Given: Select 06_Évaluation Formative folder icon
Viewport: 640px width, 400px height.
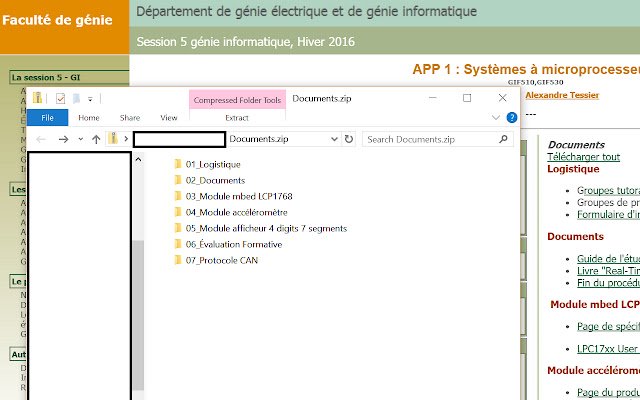Looking at the screenshot, I should pos(178,244).
